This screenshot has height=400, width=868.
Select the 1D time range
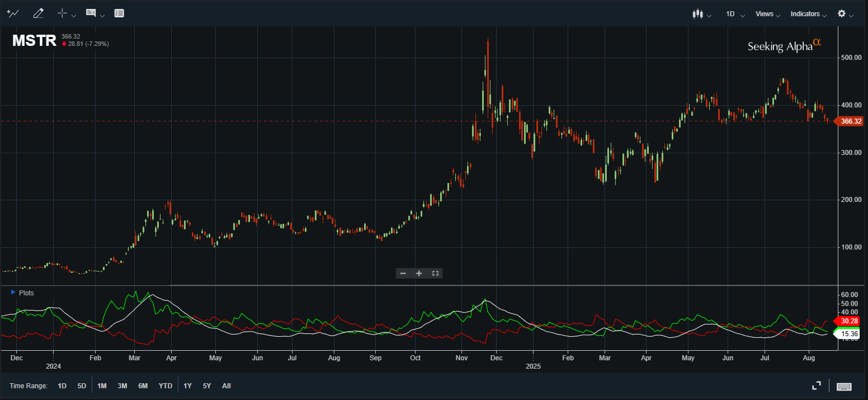click(x=62, y=386)
